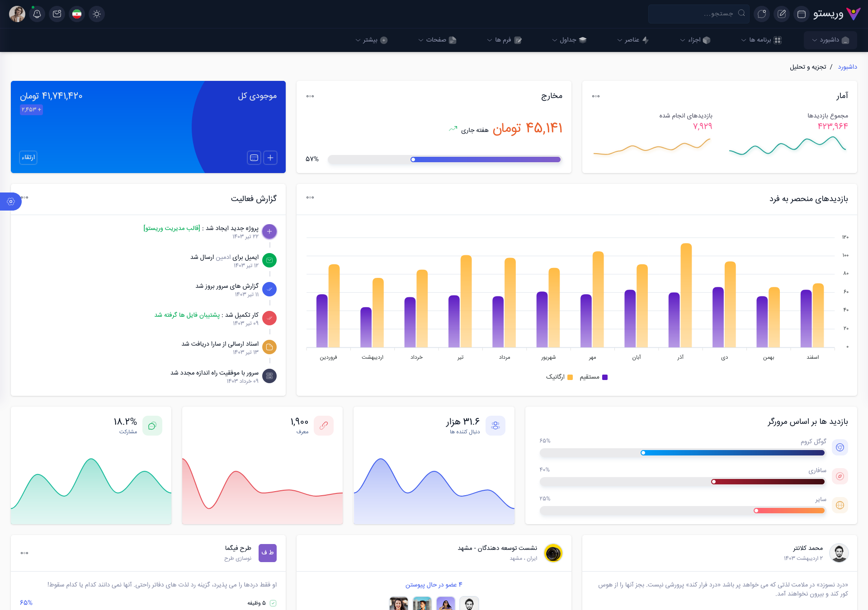Image resolution: width=868 pixels, height=610 pixels.
Task: Click the مخارج 57% progress bar
Action: click(x=444, y=159)
